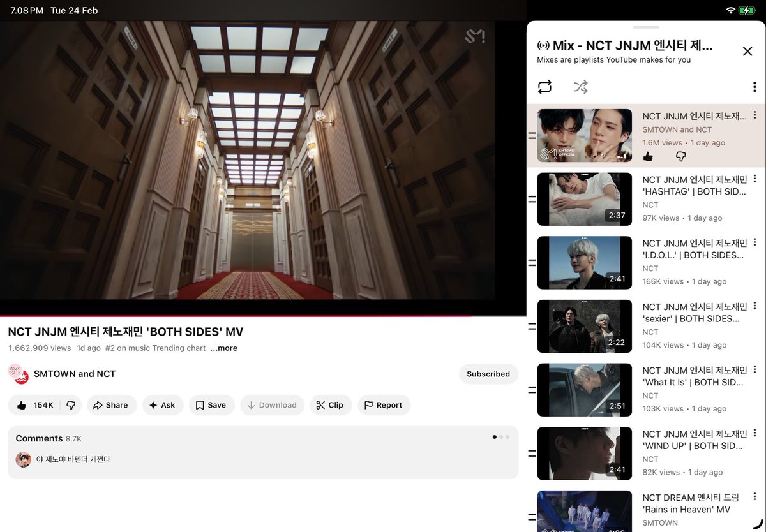Play the 'sexier' video thumbnail

click(585, 326)
